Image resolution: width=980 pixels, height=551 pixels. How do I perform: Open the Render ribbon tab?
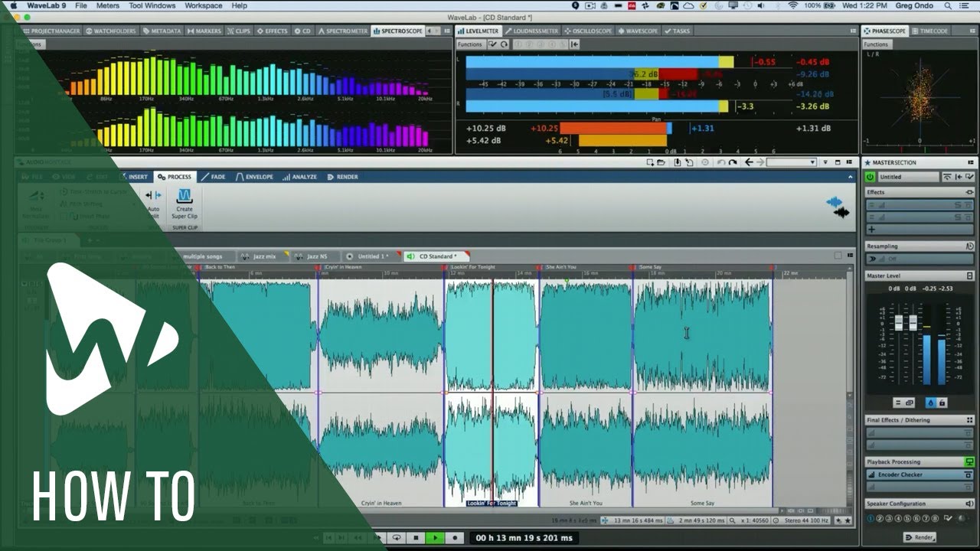coord(342,177)
